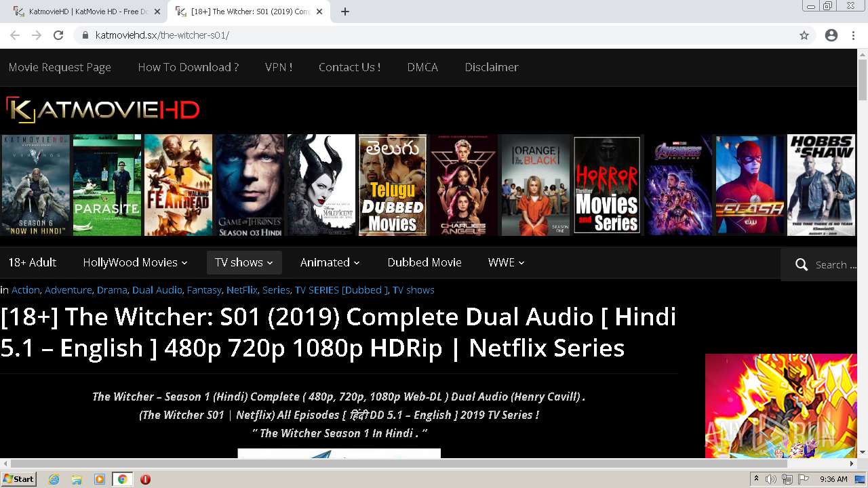868x488 pixels.
Task: Click the NetFlix category link
Action: (x=242, y=290)
